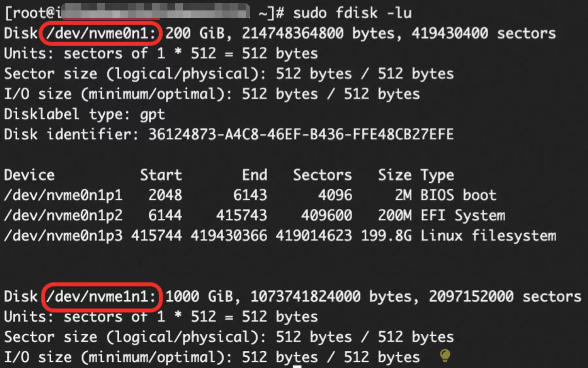Click the Sectors column header
588x368 pixels.
(x=322, y=175)
